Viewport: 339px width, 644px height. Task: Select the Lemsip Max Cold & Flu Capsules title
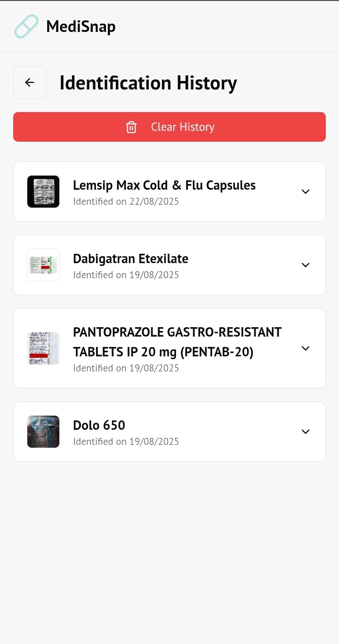pyautogui.click(x=164, y=185)
